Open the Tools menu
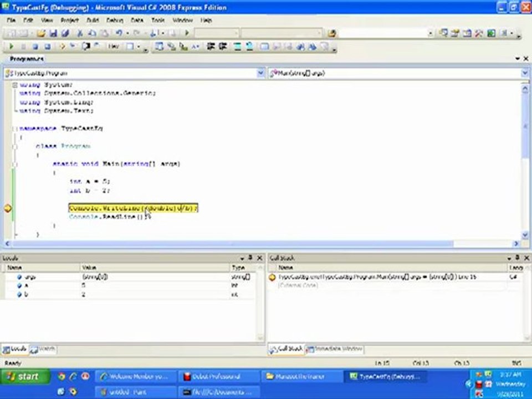 (158, 21)
